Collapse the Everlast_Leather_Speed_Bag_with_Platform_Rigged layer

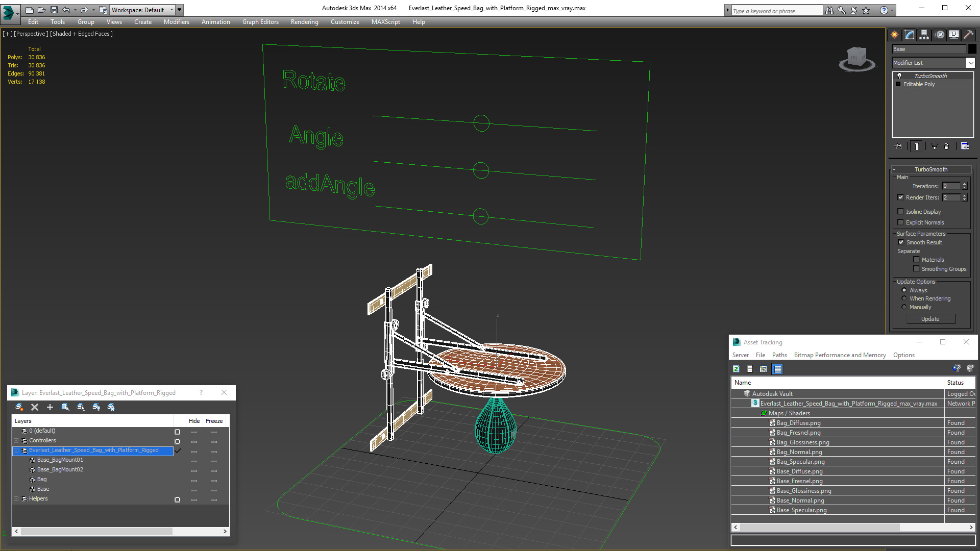16,450
